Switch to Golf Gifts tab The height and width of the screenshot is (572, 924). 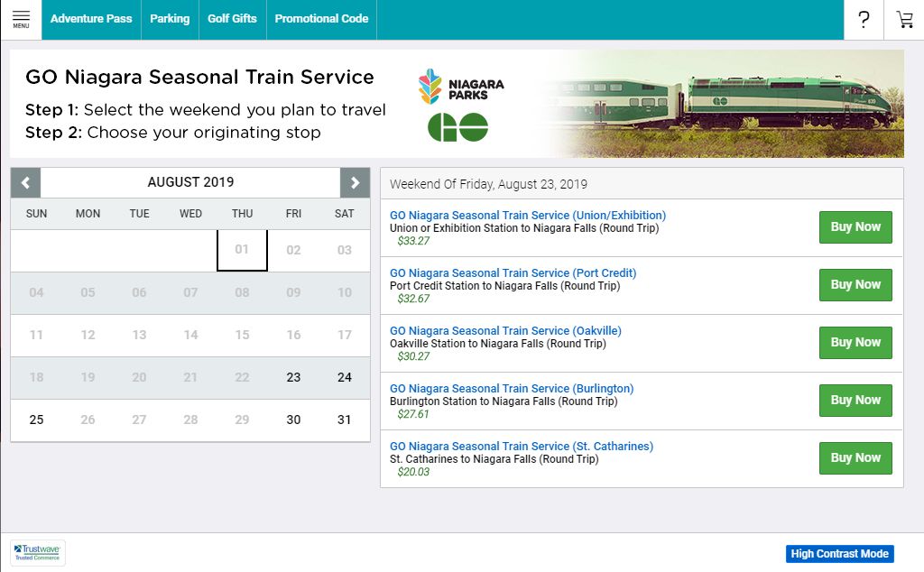(232, 19)
